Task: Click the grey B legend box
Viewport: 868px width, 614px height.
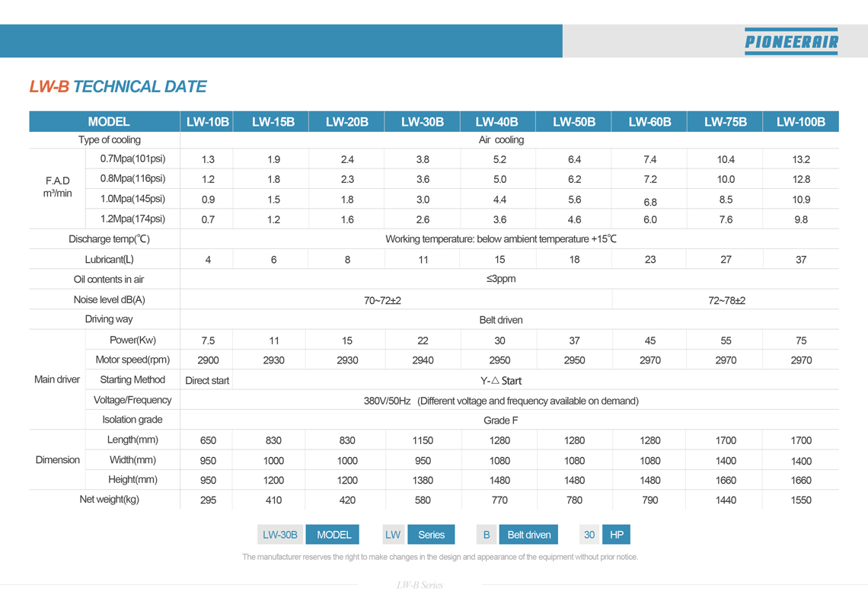Action: point(487,535)
